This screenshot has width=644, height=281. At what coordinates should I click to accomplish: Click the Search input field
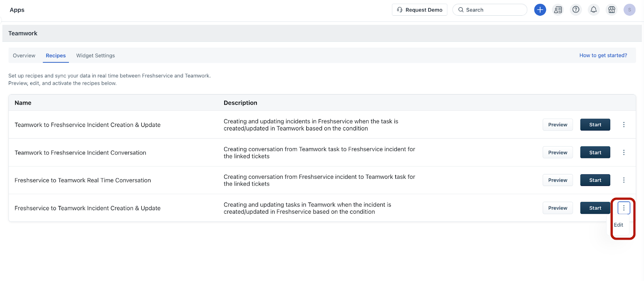(490, 10)
